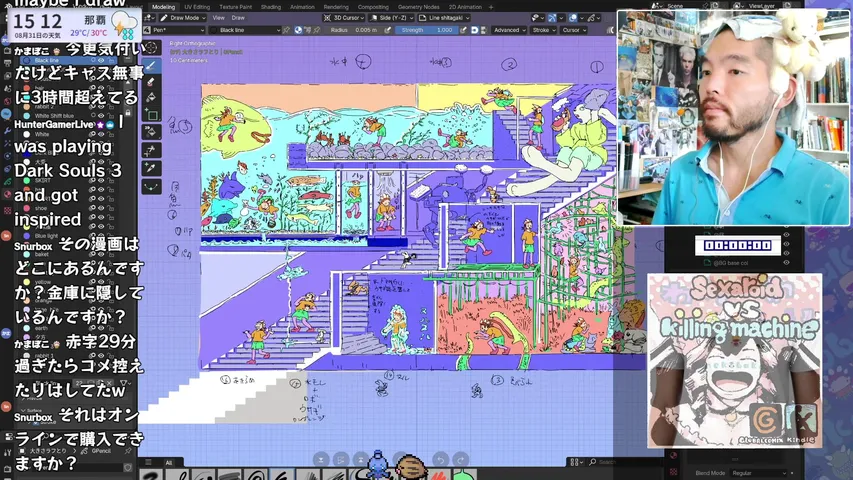This screenshot has width=853, height=480.
Task: Open the Output printer tab in properties
Action: (x=7, y=63)
